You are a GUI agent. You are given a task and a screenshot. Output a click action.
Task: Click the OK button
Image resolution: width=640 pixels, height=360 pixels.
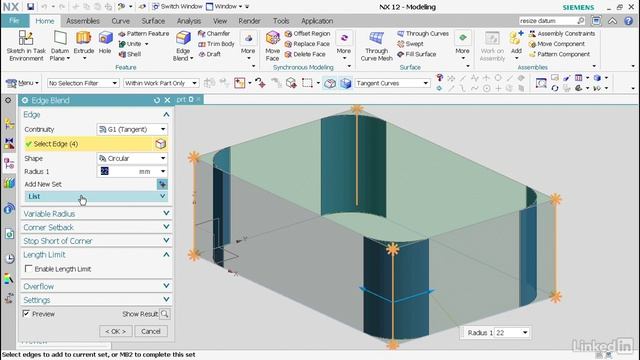(x=116, y=331)
